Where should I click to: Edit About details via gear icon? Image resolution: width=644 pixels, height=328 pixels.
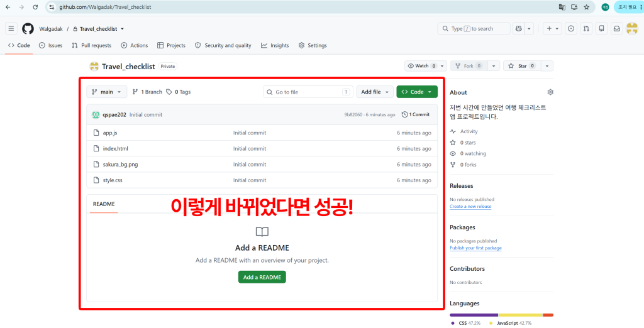point(550,92)
